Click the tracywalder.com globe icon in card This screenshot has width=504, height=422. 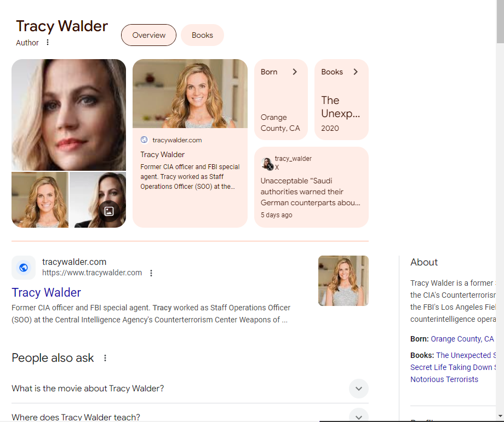[144, 140]
